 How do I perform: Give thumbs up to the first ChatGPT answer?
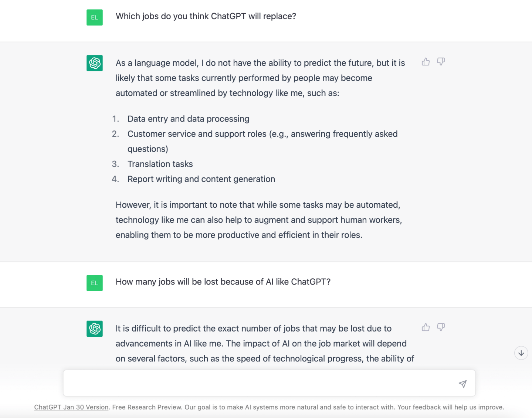[426, 62]
